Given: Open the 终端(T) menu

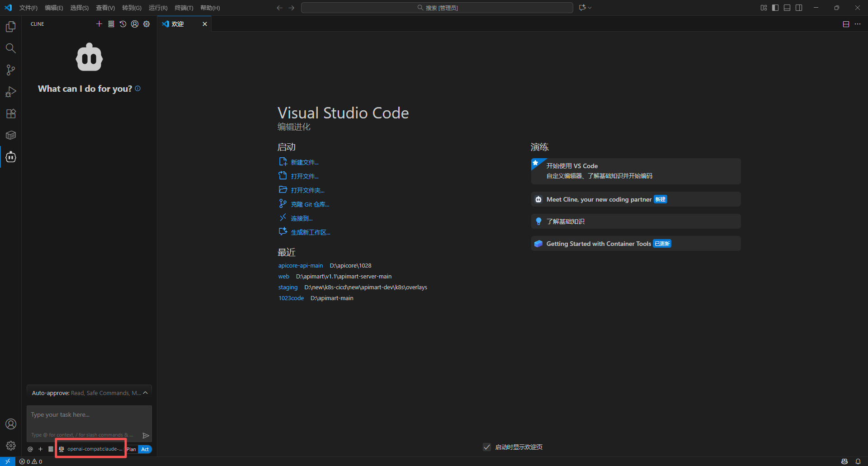Looking at the screenshot, I should click(x=184, y=8).
